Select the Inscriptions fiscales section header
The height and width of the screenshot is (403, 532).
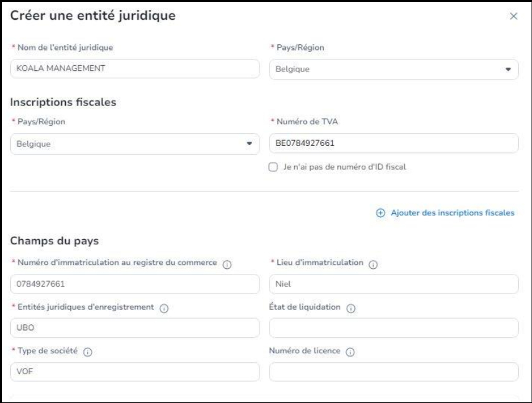(63, 102)
